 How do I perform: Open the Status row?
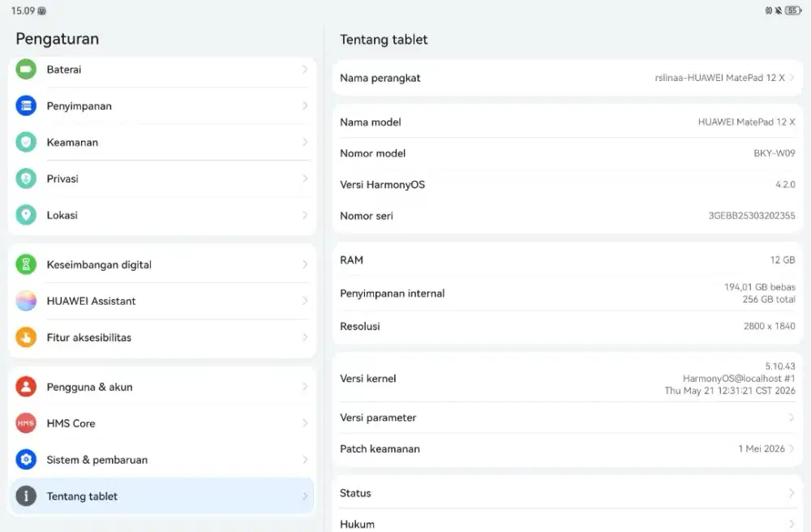(x=568, y=493)
